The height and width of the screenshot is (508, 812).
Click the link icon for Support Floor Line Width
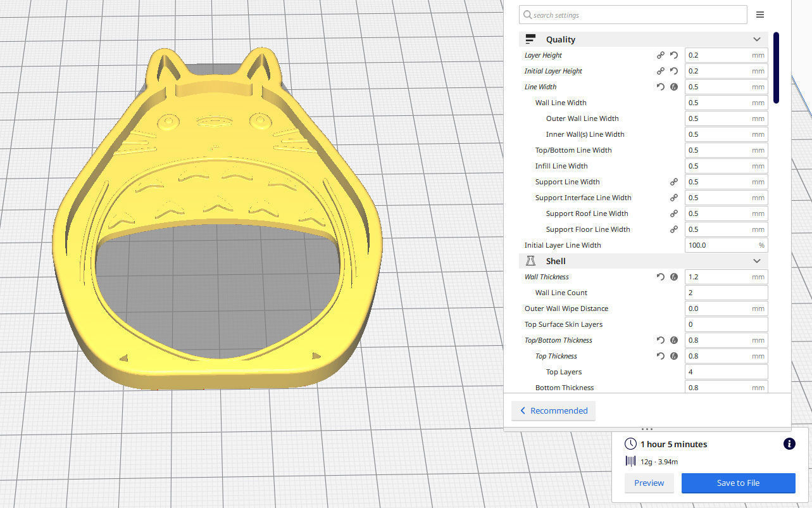pyautogui.click(x=674, y=229)
